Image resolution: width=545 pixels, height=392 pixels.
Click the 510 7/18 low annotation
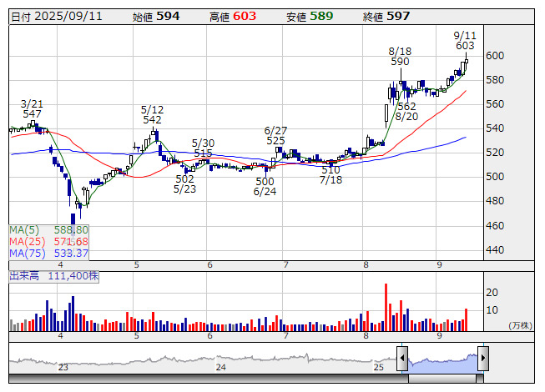(331, 175)
